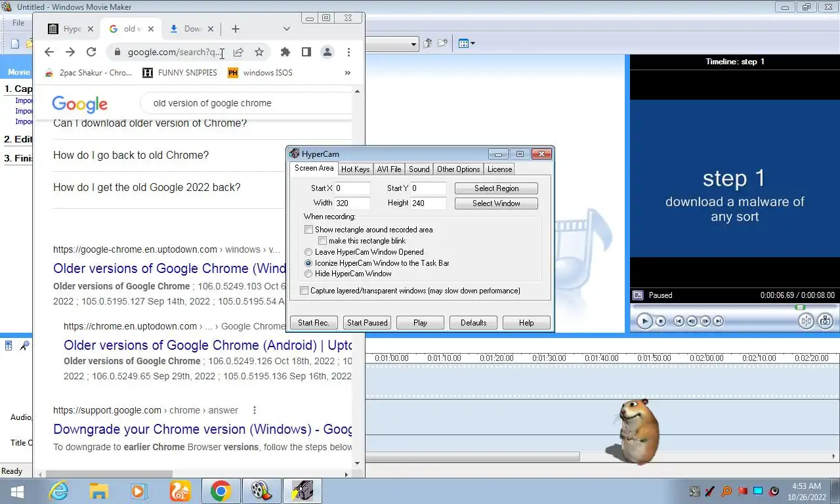Take picture from preview camera icon

pos(825,321)
